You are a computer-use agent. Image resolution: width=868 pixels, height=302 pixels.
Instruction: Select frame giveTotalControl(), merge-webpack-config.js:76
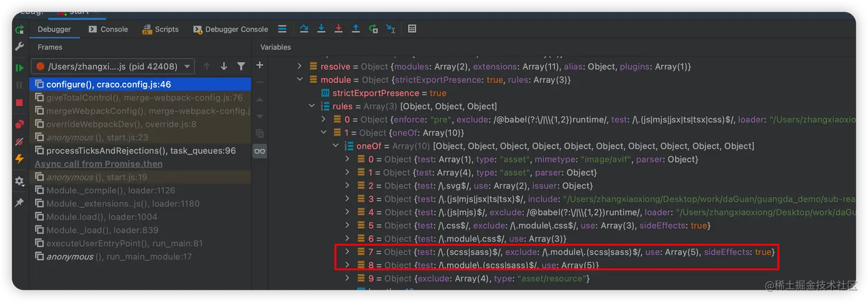(x=141, y=98)
